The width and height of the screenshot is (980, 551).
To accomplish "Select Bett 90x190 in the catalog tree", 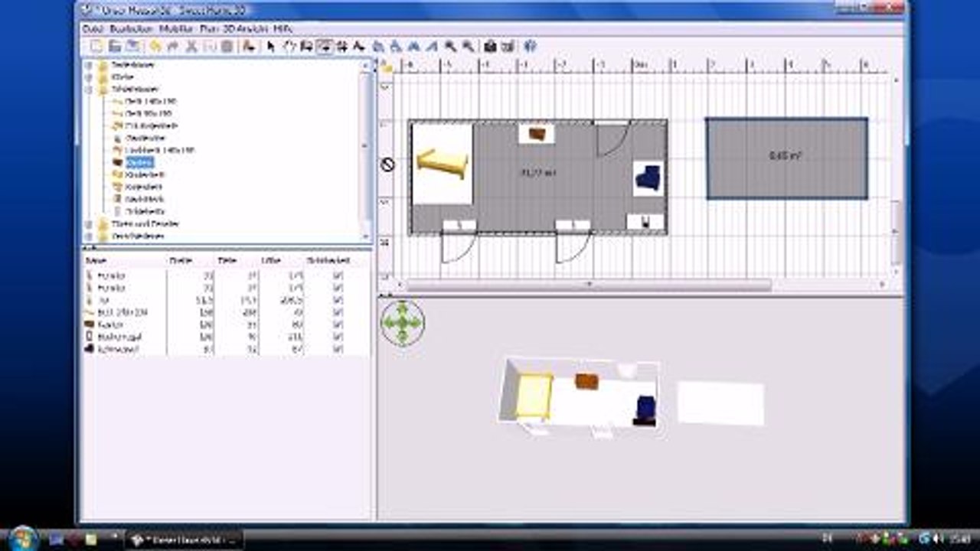I will pos(149,112).
